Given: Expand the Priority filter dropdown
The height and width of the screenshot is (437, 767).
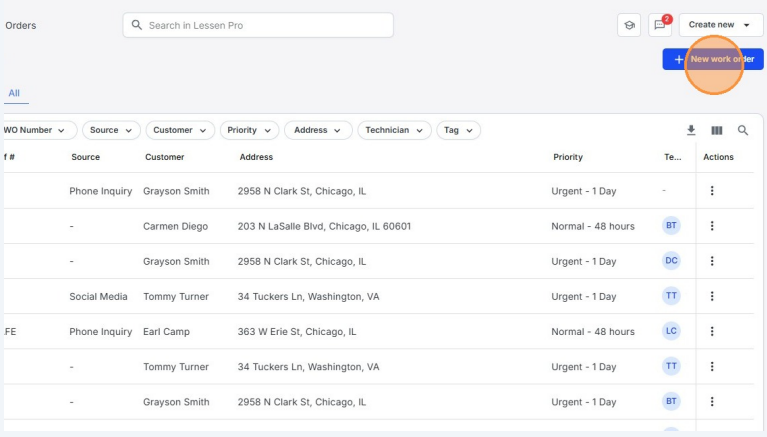Looking at the screenshot, I should tap(248, 130).
